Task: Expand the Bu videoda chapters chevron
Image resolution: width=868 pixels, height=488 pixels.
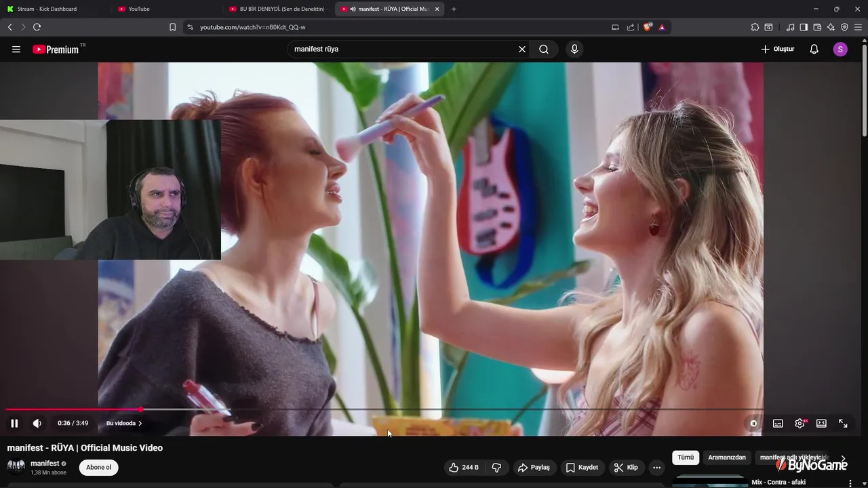Action: [140, 424]
